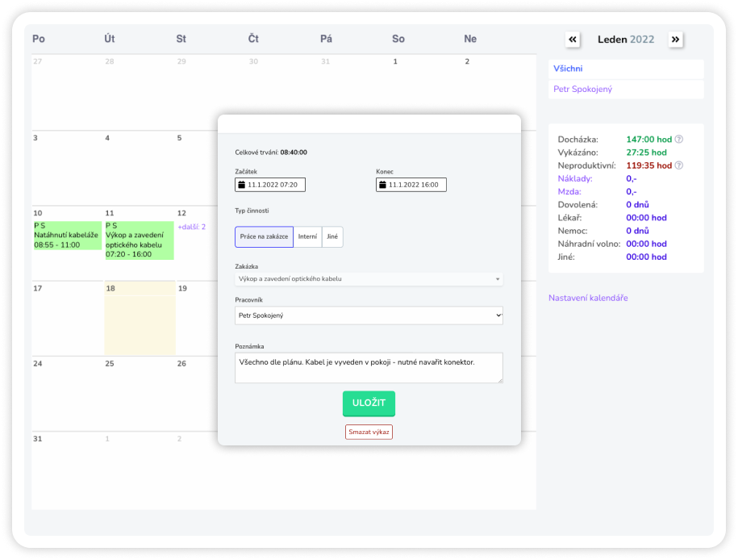Select 'Všichni' filter in sidebar

(x=568, y=69)
